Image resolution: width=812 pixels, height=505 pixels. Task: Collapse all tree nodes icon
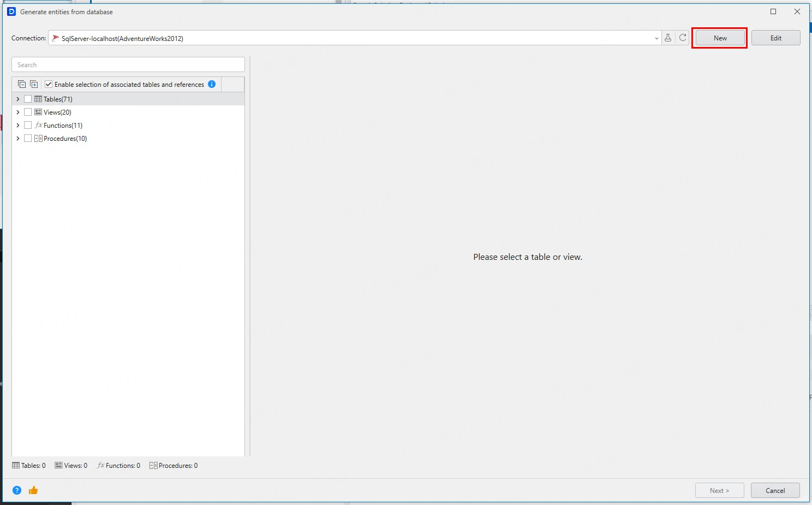[22, 85]
